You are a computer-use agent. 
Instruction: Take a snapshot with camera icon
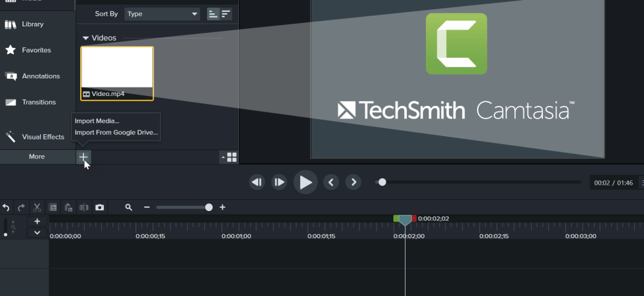tap(99, 208)
